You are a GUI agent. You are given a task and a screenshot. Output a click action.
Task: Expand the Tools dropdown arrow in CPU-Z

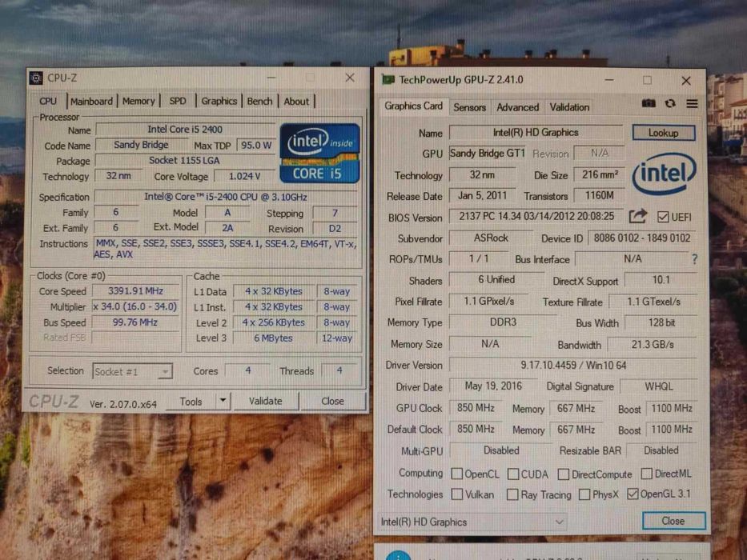tap(223, 401)
